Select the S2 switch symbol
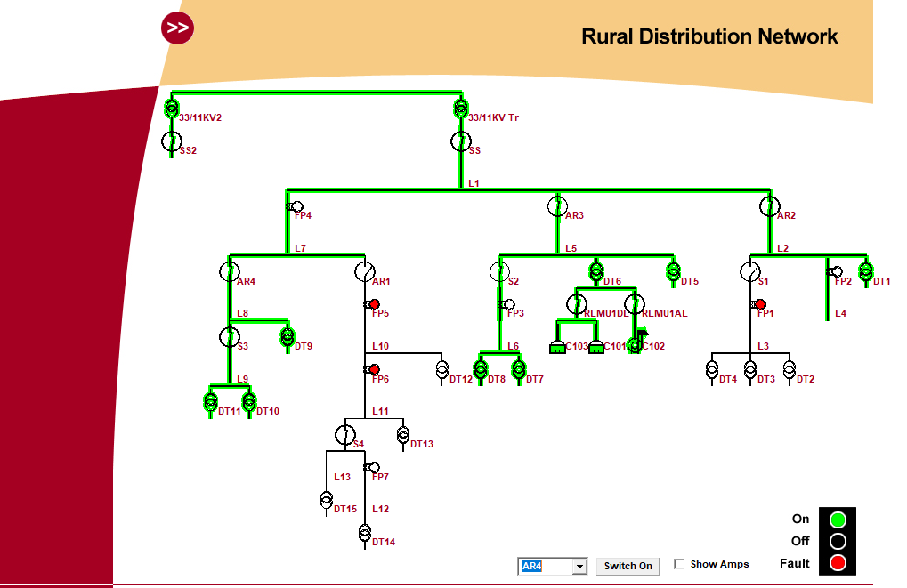Screen dimensions: 907x588 tap(499, 271)
